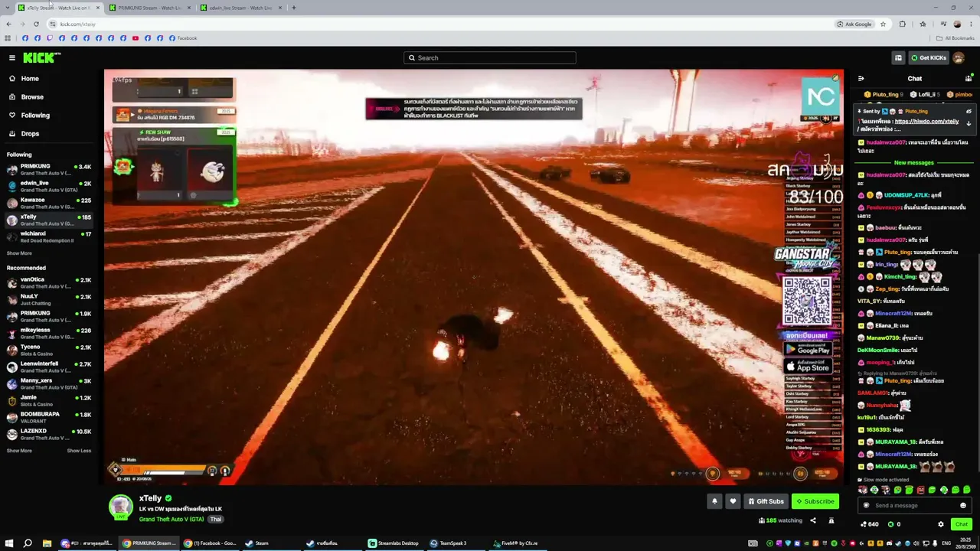Open Browse in the sidebar
The image size is (980, 551).
click(32, 97)
